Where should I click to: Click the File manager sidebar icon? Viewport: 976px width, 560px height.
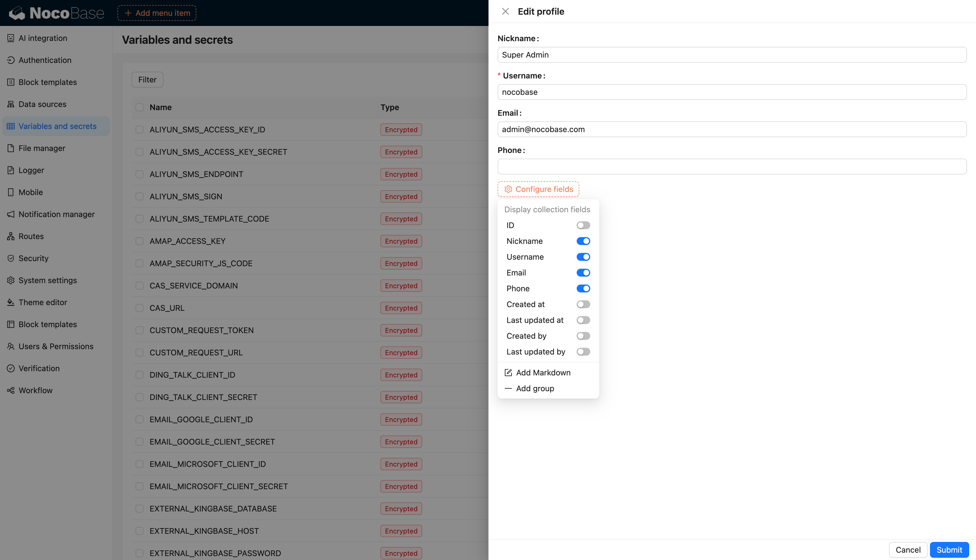coord(11,148)
